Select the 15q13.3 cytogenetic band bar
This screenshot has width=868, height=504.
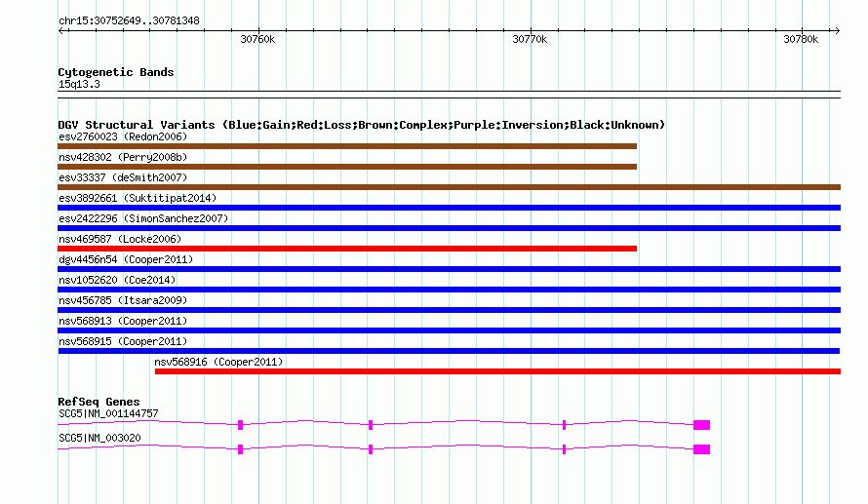pos(449,95)
